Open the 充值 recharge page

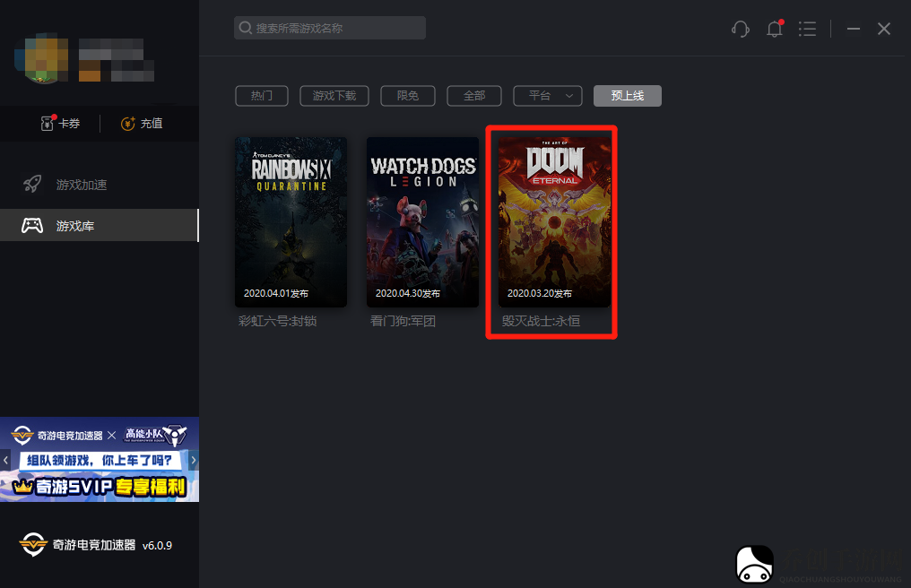tap(142, 123)
